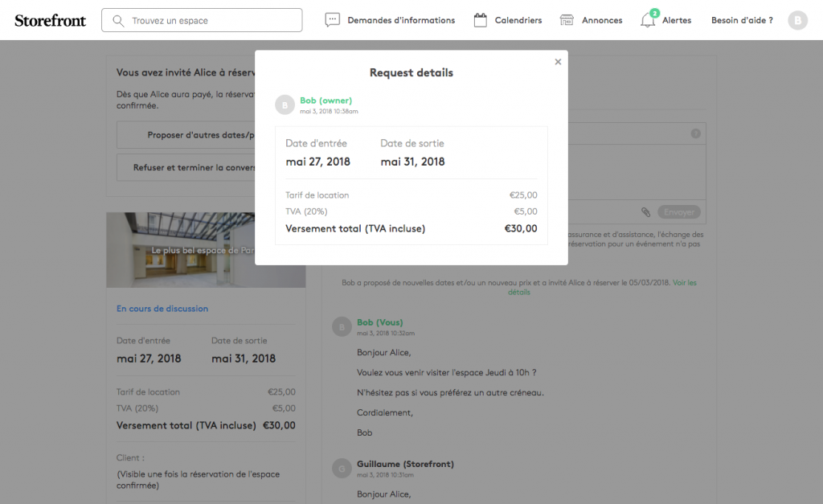823x504 pixels.
Task: Open the bell notifications icon with badge
Action: pyautogui.click(x=648, y=20)
